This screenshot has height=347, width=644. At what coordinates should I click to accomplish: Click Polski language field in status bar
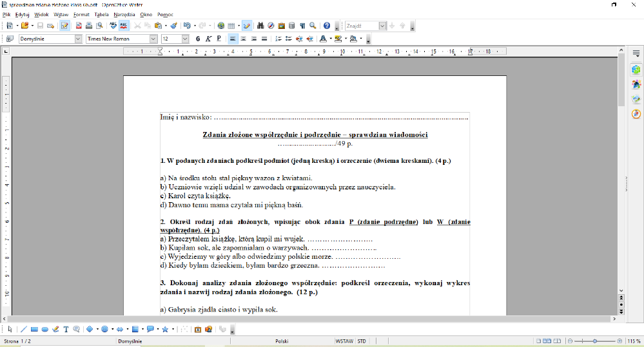(x=282, y=341)
